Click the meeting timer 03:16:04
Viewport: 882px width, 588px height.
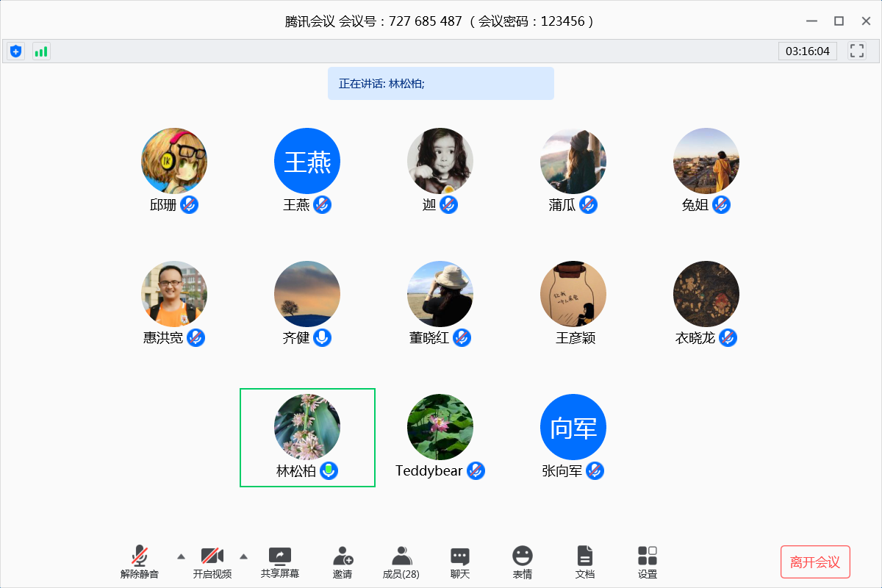pyautogui.click(x=807, y=51)
